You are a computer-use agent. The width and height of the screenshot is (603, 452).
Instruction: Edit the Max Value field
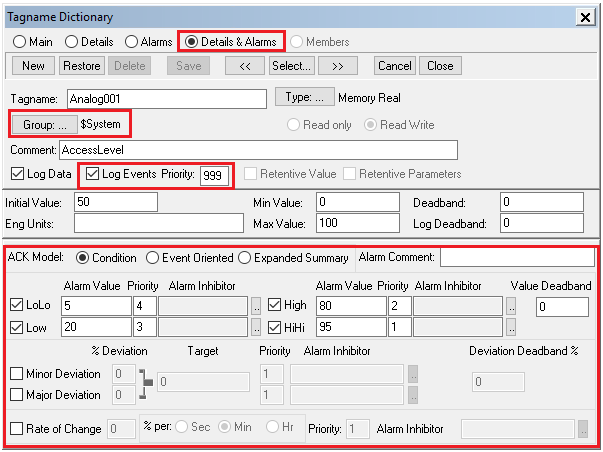(x=358, y=223)
